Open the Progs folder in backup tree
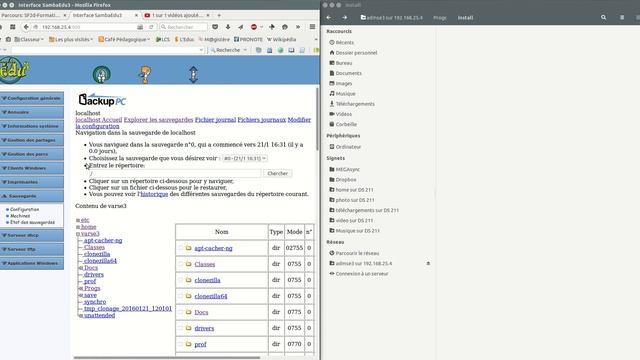Viewport: 640px width, 360px height. [x=92, y=288]
